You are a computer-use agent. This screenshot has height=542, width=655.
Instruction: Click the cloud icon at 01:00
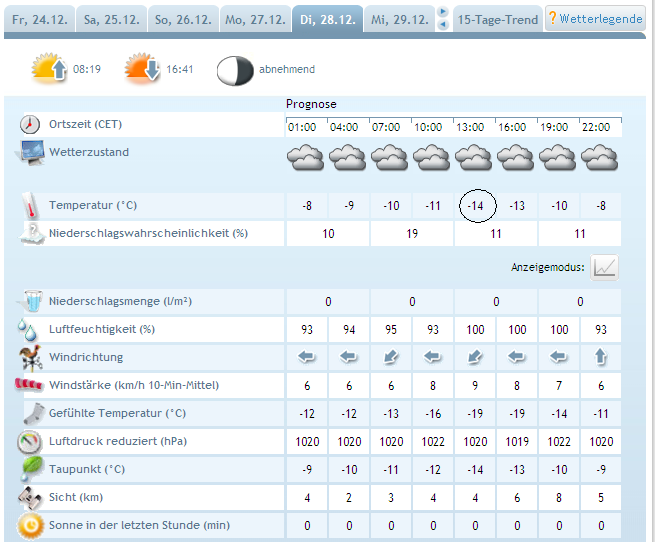[305, 158]
